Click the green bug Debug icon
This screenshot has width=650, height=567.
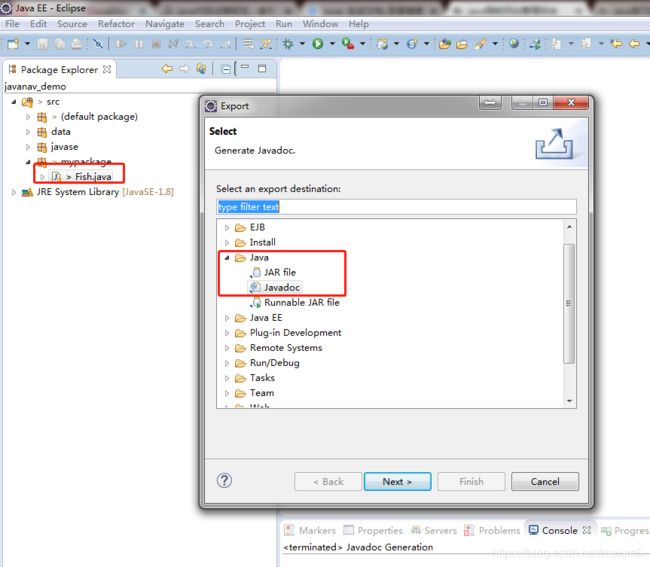288,44
